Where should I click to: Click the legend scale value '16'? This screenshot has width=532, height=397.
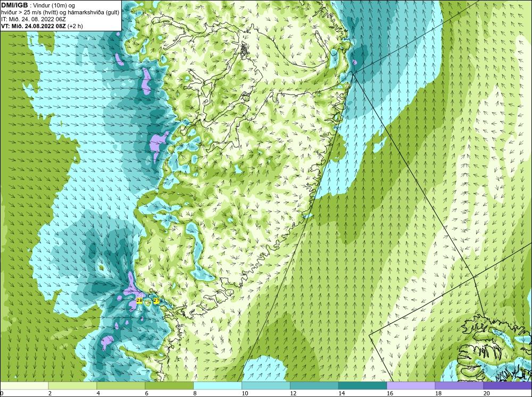390,393
